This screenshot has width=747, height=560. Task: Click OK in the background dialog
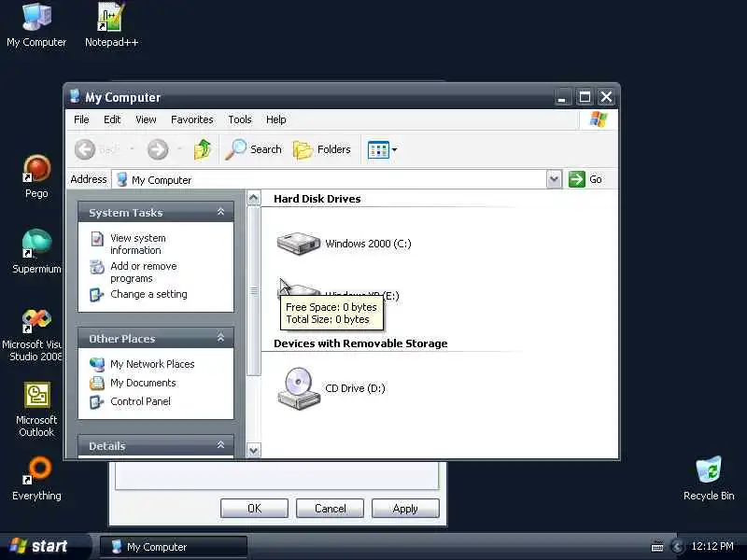coord(254,508)
